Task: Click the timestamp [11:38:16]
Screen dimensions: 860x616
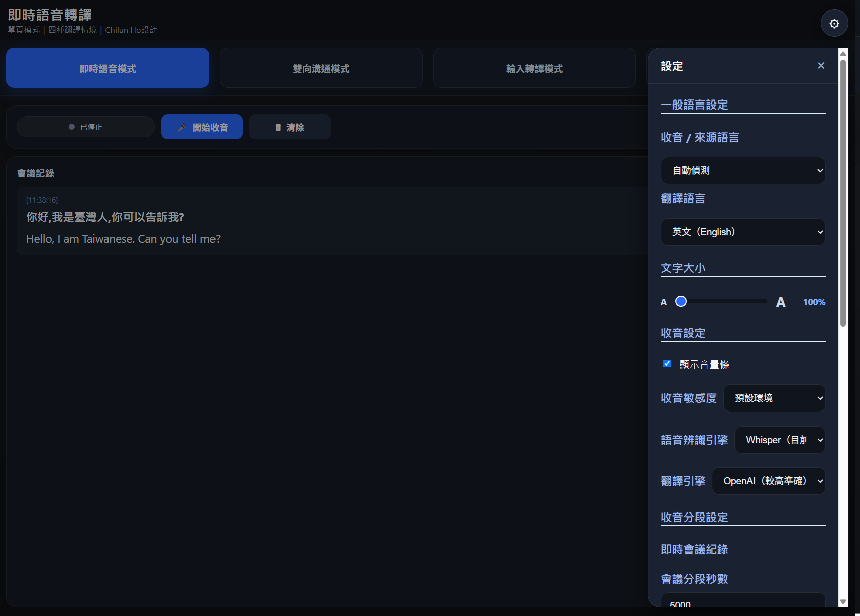Action: coord(42,200)
